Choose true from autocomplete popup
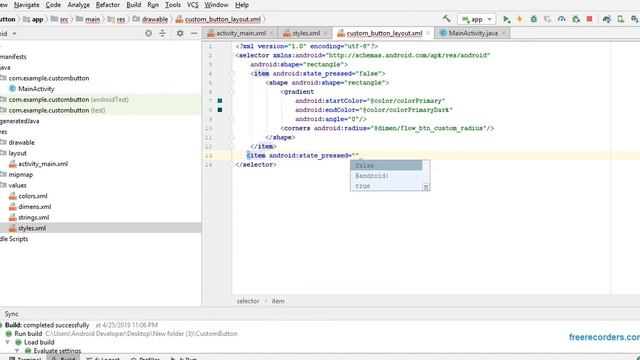640x360 pixels. click(x=386, y=186)
